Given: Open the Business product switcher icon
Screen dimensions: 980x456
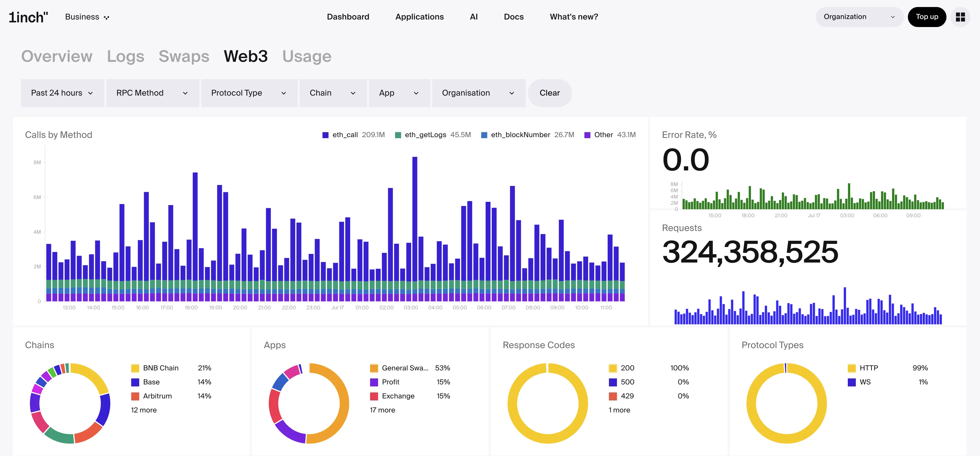Looking at the screenshot, I should (106, 18).
